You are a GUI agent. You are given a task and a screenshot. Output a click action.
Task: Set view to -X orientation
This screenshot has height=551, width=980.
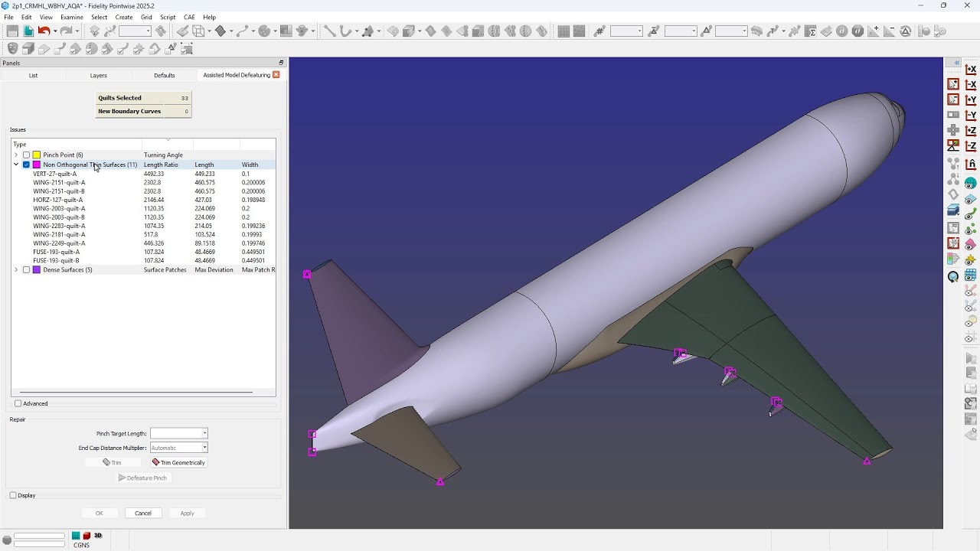point(971,85)
